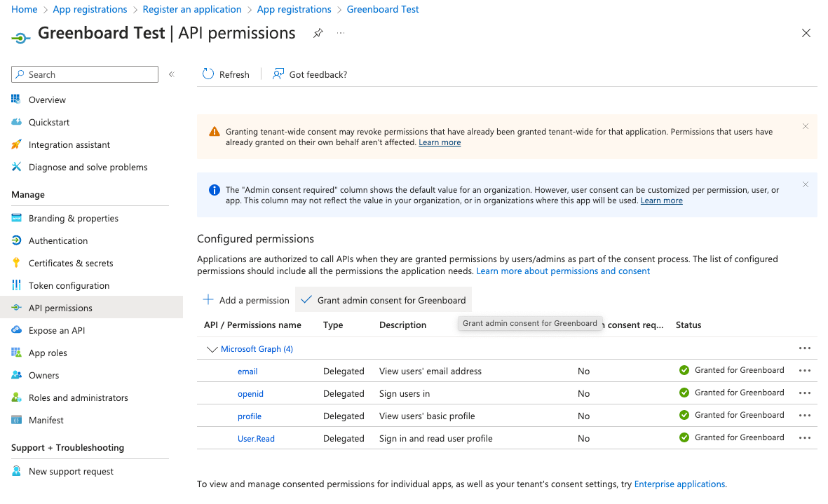Open the Enterprise applications link

pos(679,484)
